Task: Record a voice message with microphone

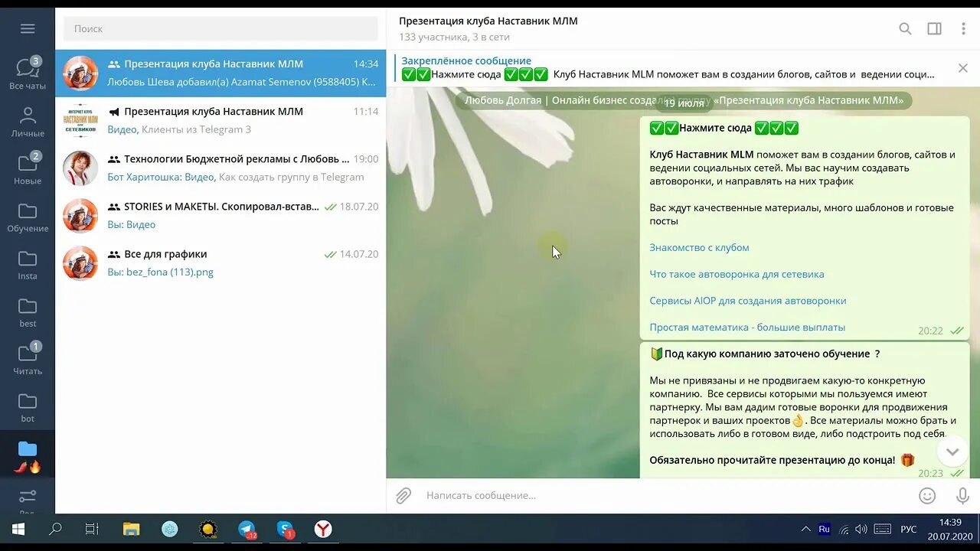Action: 962,496
